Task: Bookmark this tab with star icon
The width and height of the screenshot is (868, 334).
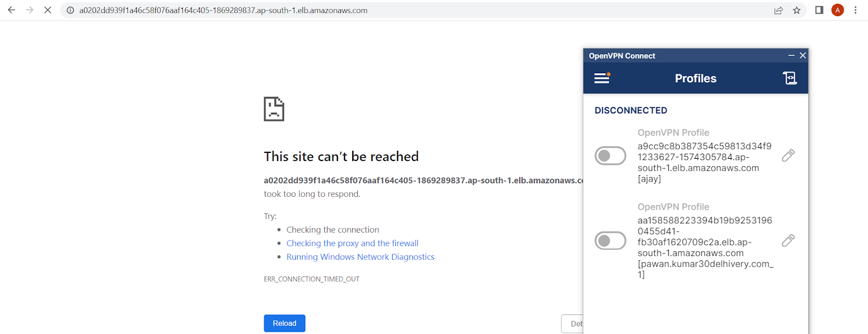Action: pyautogui.click(x=796, y=10)
